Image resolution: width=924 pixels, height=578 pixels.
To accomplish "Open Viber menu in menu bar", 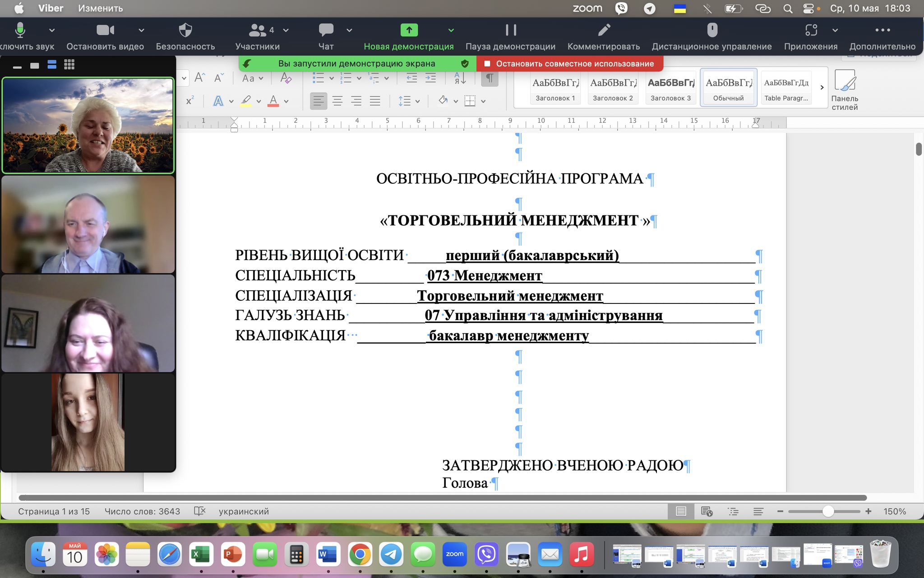I will (51, 8).
